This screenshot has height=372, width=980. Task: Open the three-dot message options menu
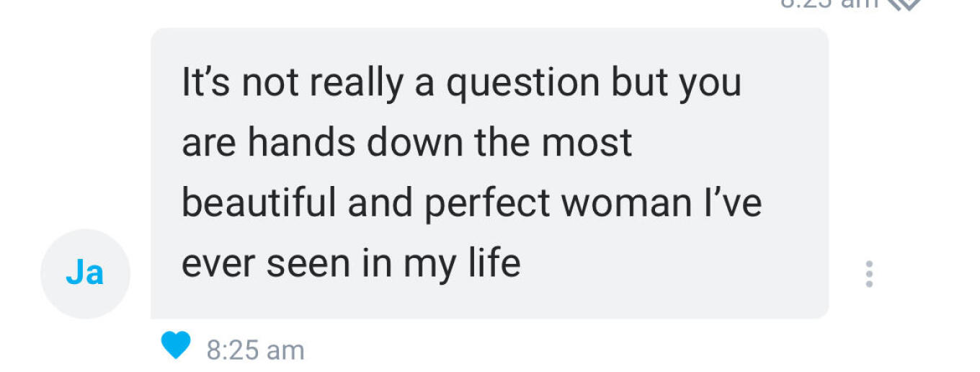click(x=869, y=274)
